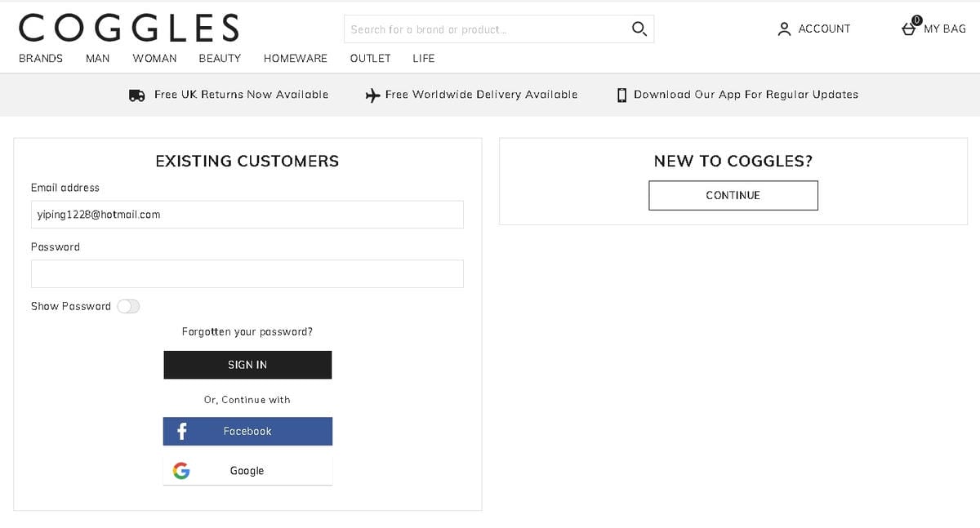Toggle the Show Password switch
Screen dimensions: 980x528
click(128, 306)
